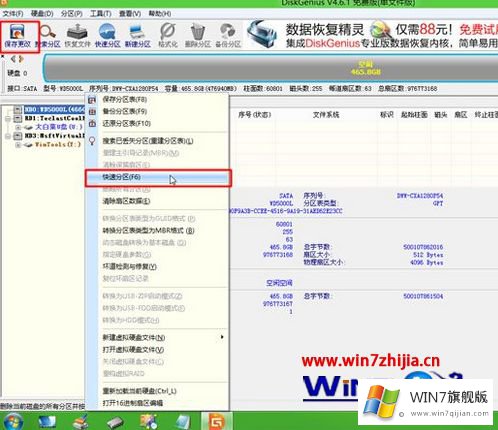This screenshot has height=430, width=498.
Task: Collapse the HD1:TeclastCool tree node
Action: tap(8, 118)
